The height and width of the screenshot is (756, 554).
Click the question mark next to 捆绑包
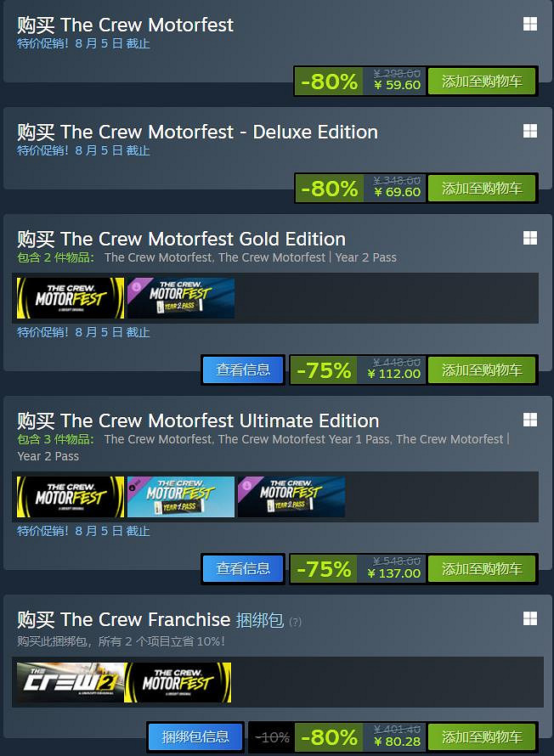tap(295, 622)
